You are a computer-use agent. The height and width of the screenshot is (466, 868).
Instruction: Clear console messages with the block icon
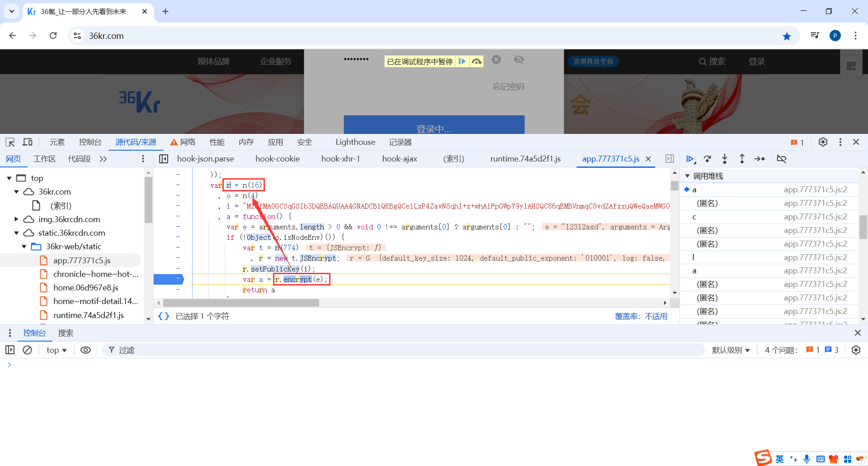tap(28, 350)
